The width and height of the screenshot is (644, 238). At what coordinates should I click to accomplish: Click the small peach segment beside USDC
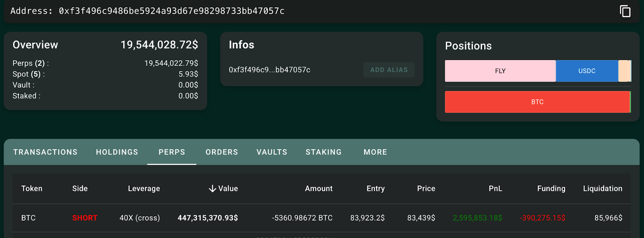pos(623,71)
